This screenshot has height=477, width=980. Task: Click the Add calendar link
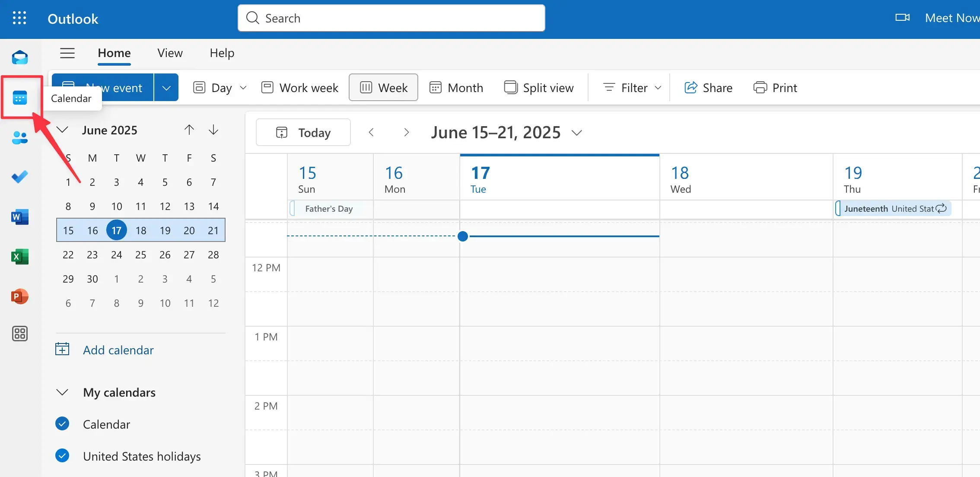pos(118,350)
